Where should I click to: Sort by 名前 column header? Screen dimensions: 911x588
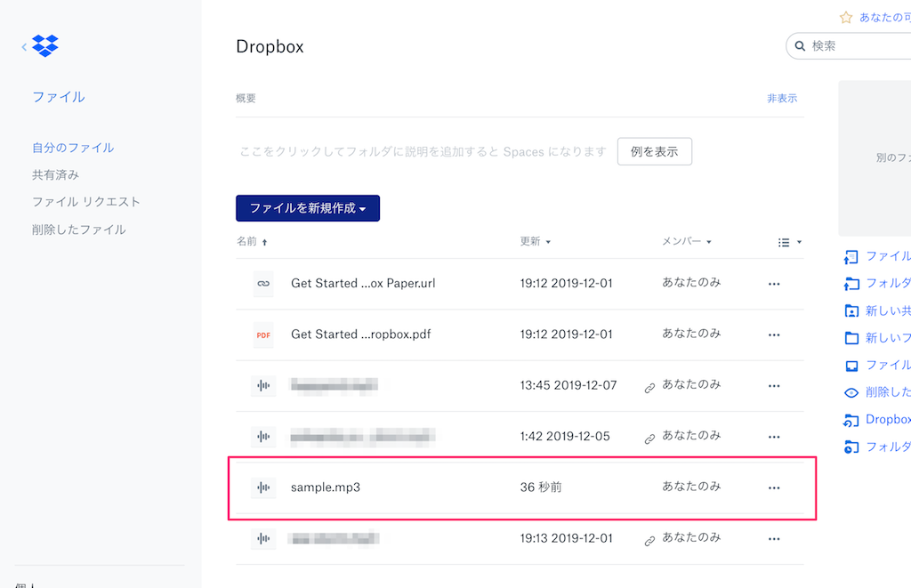tap(252, 241)
